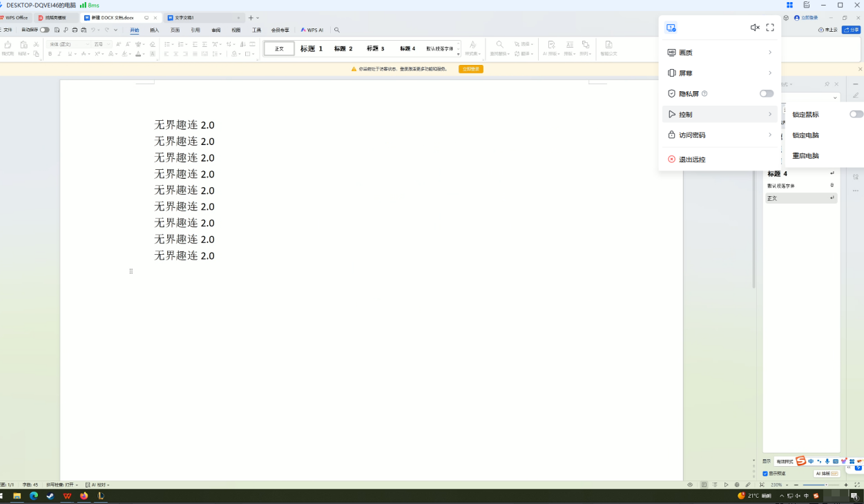The image size is (864, 504).
Task: Click the status bar fullscreen icon
Action: [857, 485]
